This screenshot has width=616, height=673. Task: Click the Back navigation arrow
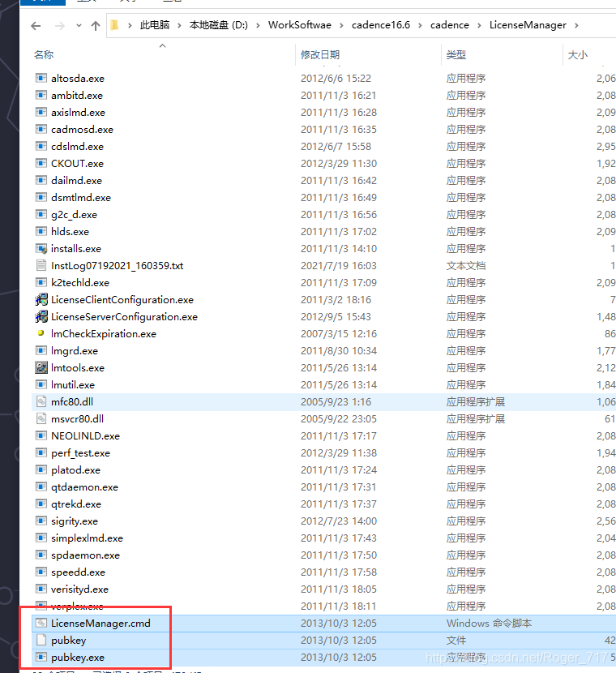36,26
